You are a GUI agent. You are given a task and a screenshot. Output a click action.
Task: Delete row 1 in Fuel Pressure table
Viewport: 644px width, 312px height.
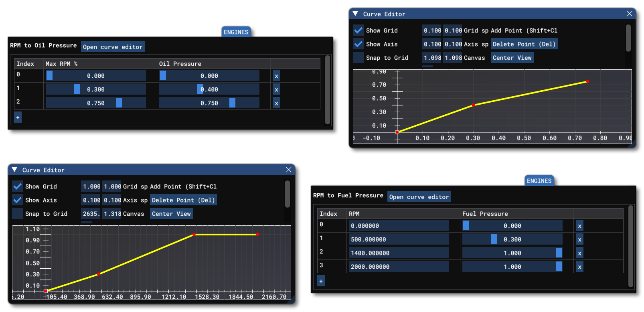(579, 239)
